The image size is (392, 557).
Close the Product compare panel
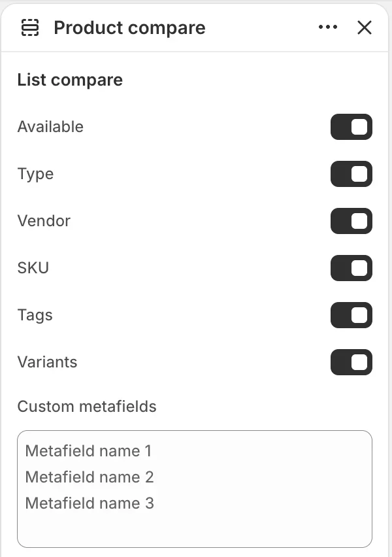364,27
